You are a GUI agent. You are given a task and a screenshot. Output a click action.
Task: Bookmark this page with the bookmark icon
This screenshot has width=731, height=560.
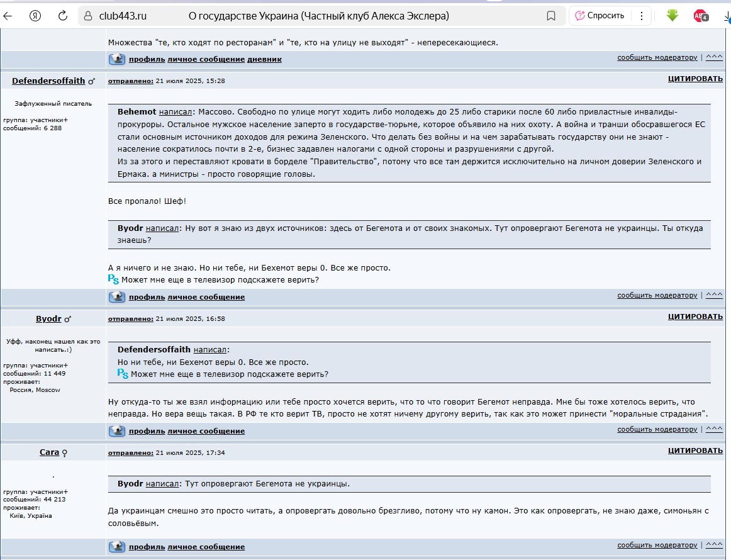[x=551, y=16]
